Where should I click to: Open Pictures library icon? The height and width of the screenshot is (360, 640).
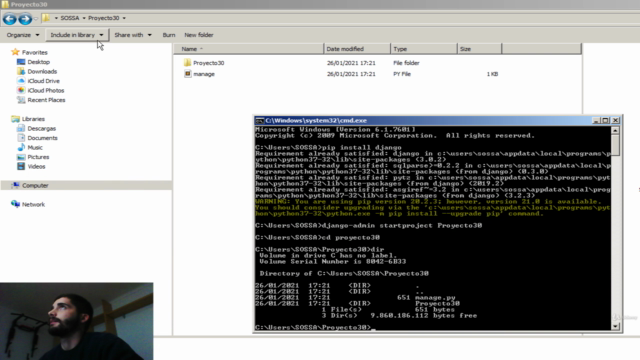tap(21, 157)
